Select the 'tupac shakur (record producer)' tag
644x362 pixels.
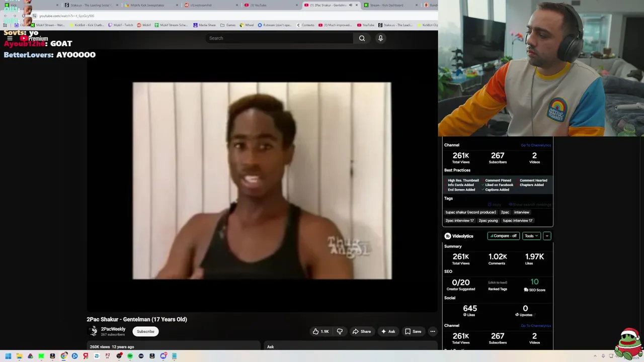pyautogui.click(x=470, y=212)
